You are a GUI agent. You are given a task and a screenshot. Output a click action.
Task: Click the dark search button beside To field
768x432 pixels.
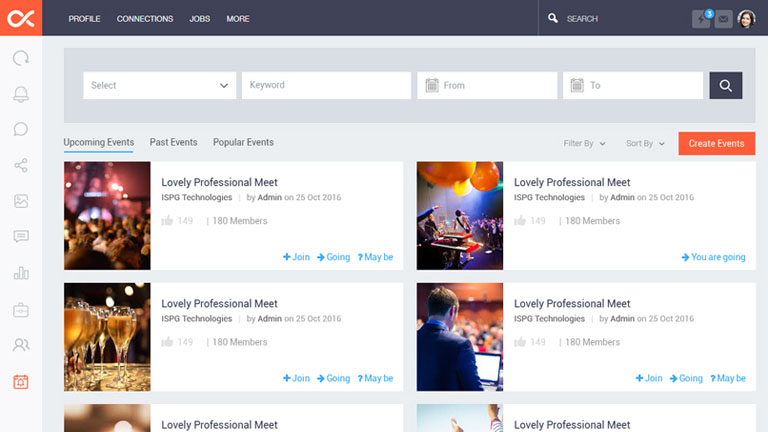pos(726,86)
